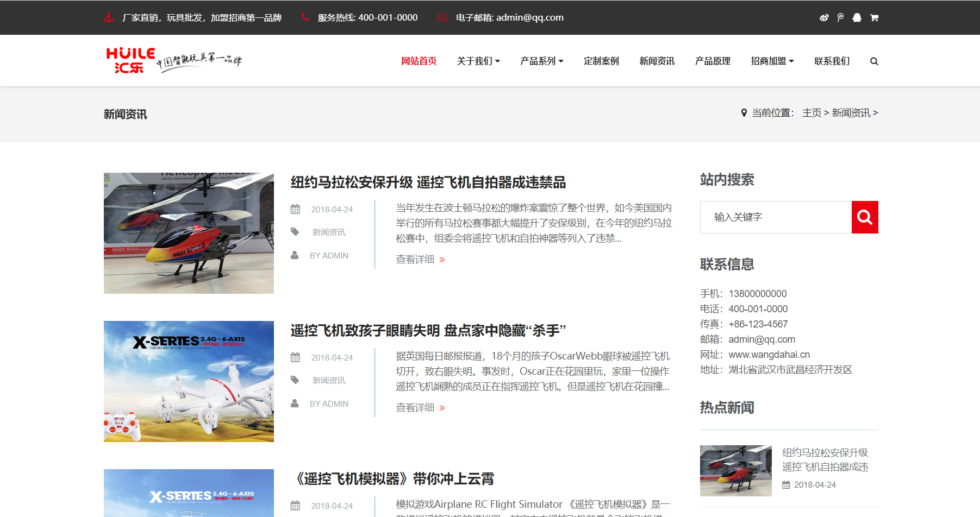This screenshot has width=980, height=517.
Task: Open 定制案例 in the navigation
Action: 601,61
